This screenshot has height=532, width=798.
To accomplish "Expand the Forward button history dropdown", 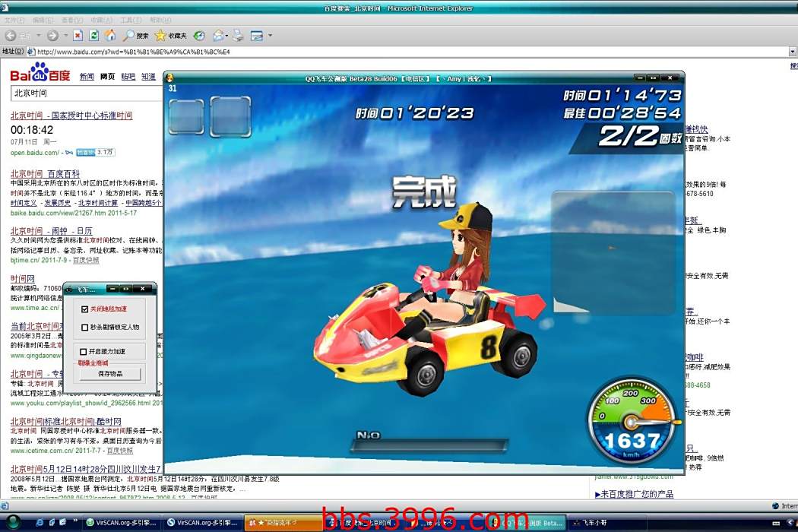I will 65,36.
